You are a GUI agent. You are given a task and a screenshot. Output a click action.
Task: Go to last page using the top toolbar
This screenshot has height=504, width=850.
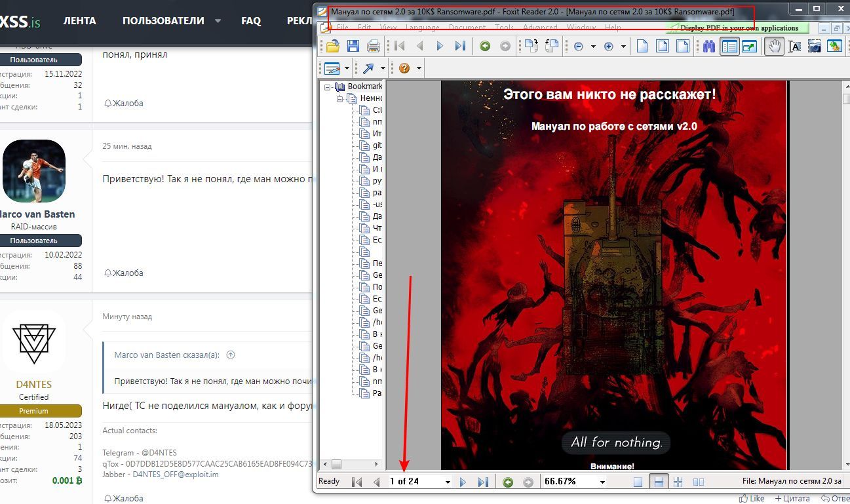460,47
